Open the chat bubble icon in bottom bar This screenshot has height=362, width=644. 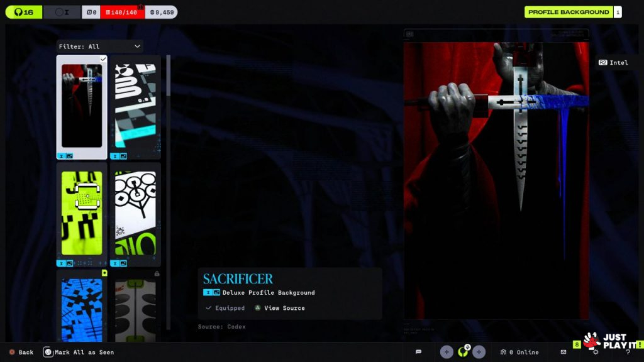point(418,352)
